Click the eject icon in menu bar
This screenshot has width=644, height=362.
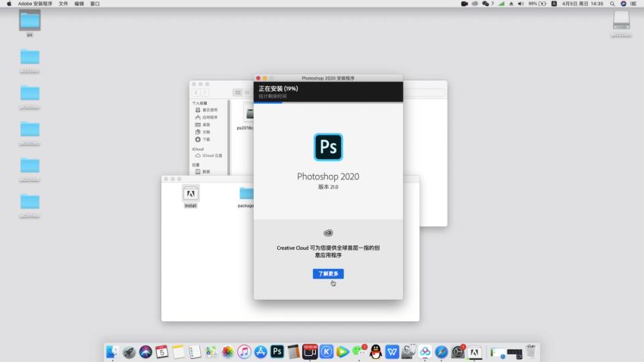point(511,4)
